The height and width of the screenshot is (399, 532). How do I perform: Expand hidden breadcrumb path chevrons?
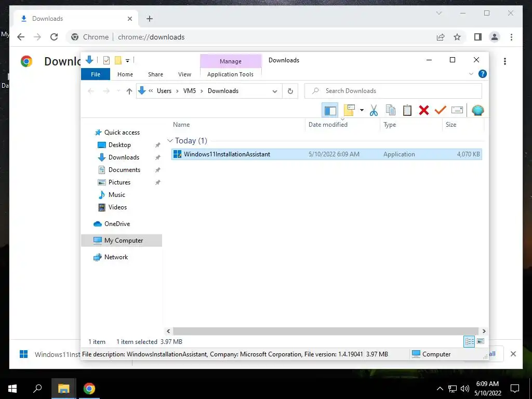coord(151,91)
